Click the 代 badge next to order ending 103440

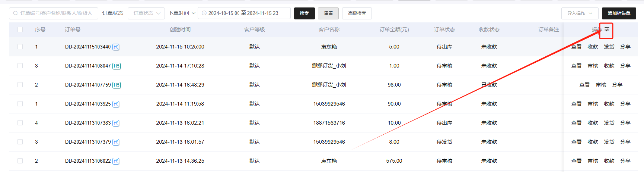tap(116, 47)
